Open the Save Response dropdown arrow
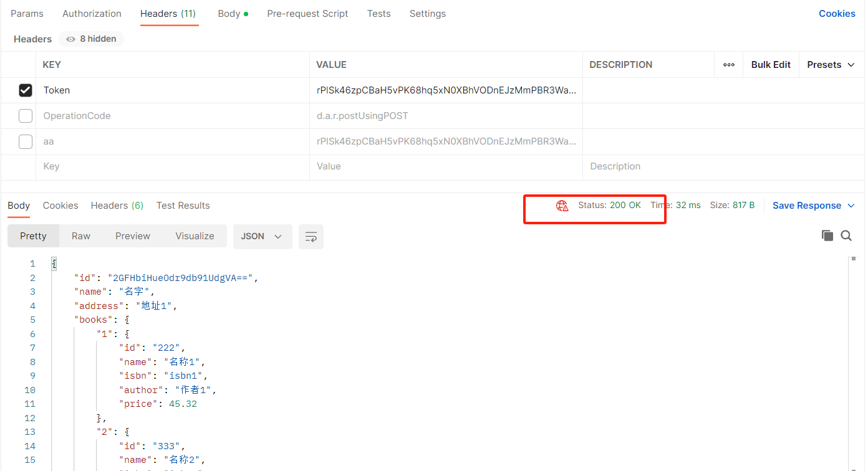The height and width of the screenshot is (471, 868). [851, 206]
